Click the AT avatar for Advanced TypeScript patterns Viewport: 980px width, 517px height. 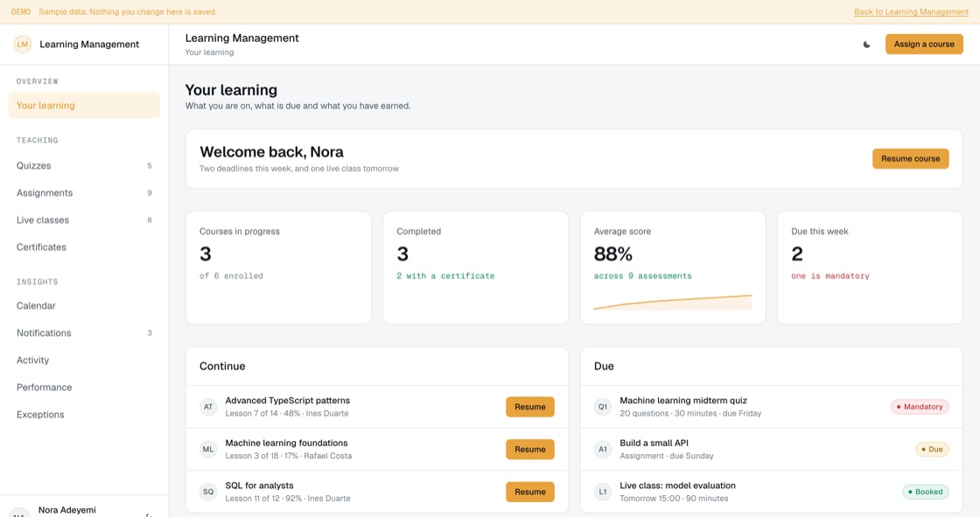click(x=208, y=407)
